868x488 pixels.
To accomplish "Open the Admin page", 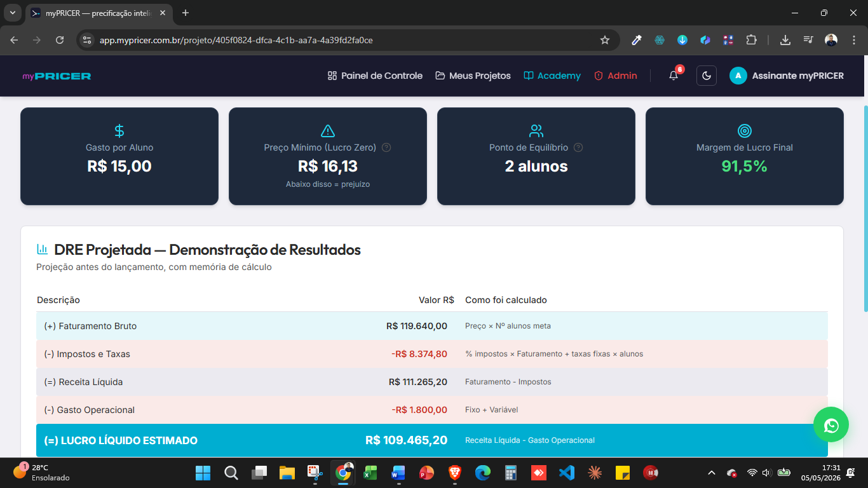I will click(616, 76).
